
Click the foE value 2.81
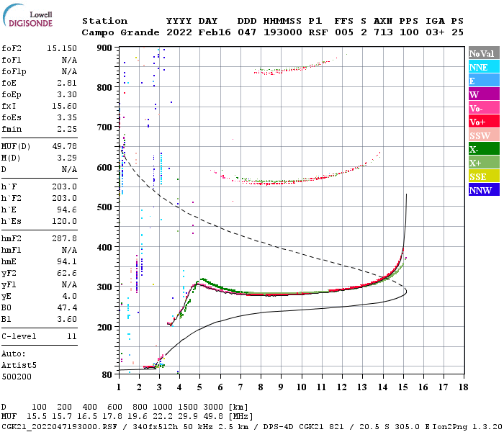click(67, 83)
